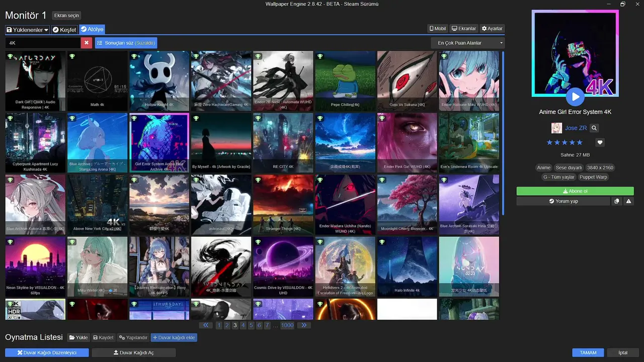Viewport: 644px width, 362px height.
Task: Click the trophy badge on Neon Skyline wallpaper
Action: point(11,242)
